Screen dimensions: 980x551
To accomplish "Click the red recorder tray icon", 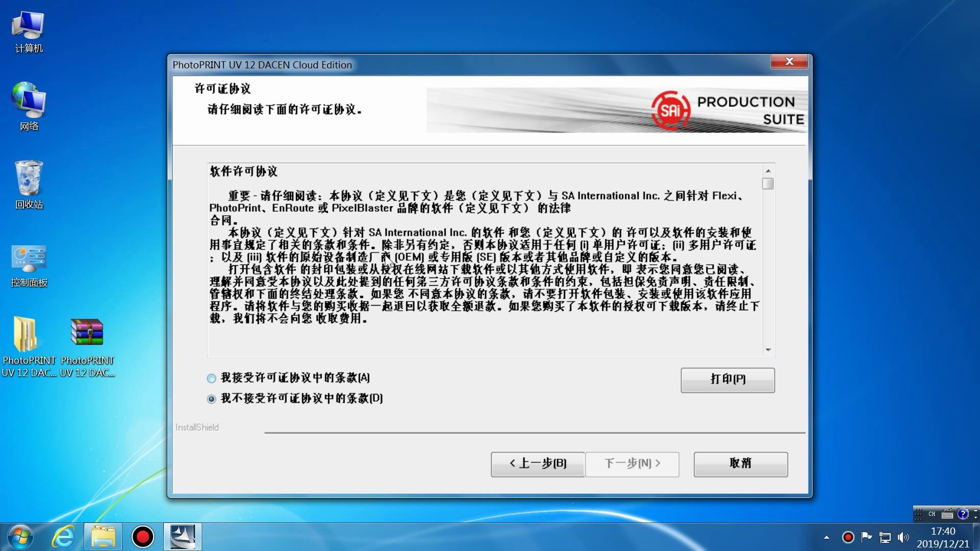I will (x=848, y=537).
